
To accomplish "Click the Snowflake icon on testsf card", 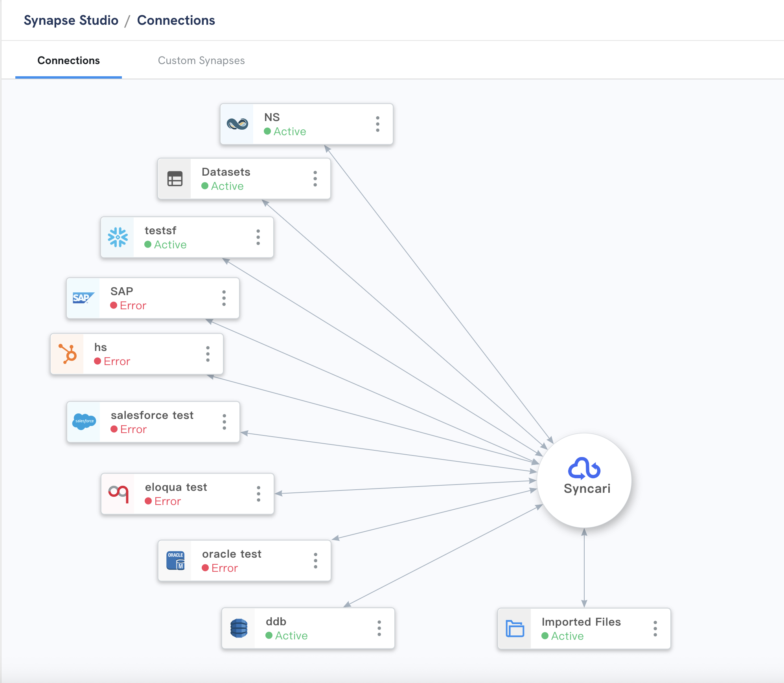I will pos(118,237).
